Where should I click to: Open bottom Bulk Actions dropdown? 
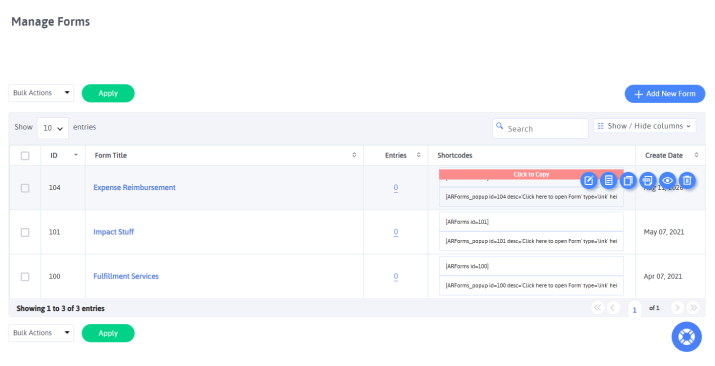(x=41, y=333)
